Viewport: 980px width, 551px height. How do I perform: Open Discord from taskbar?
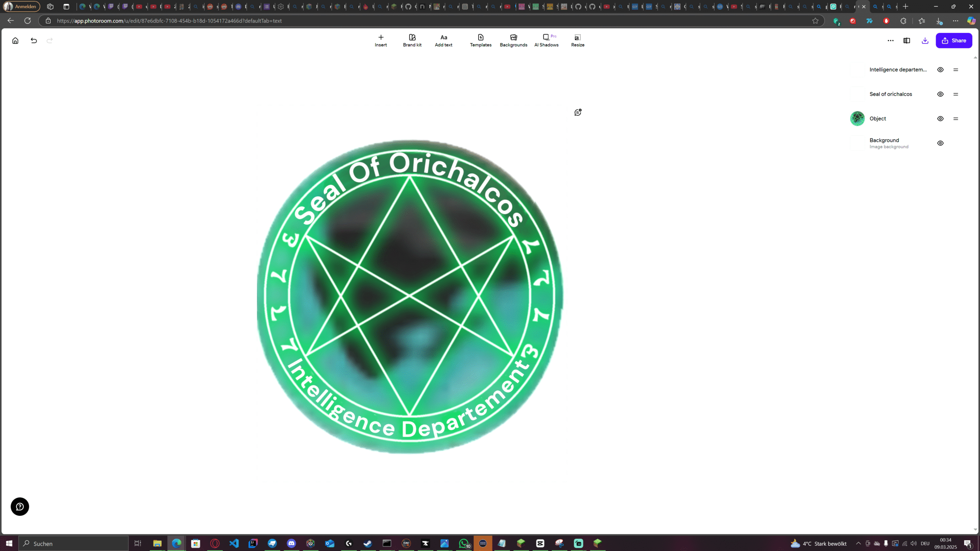coord(291,543)
